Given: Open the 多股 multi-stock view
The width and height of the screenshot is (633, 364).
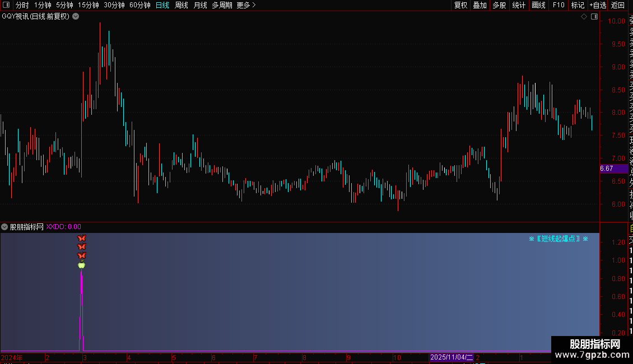Looking at the screenshot, I should tap(499, 5).
